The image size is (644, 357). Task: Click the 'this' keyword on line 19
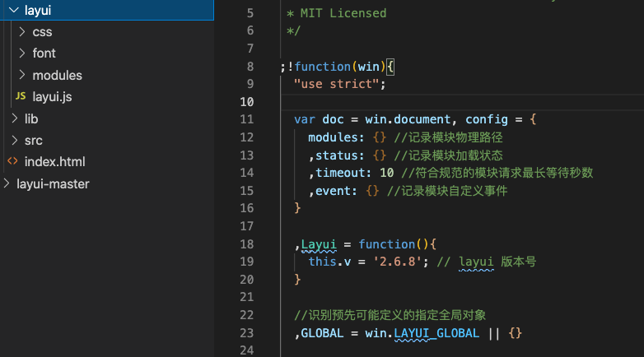(x=322, y=262)
